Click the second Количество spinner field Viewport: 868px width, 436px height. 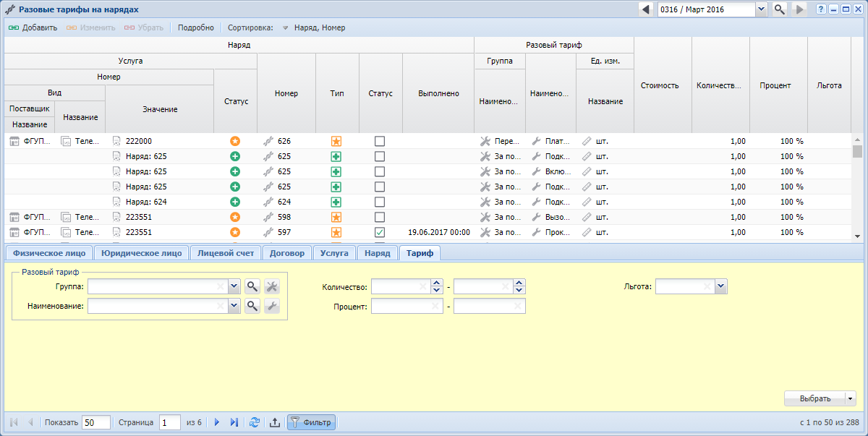point(483,287)
